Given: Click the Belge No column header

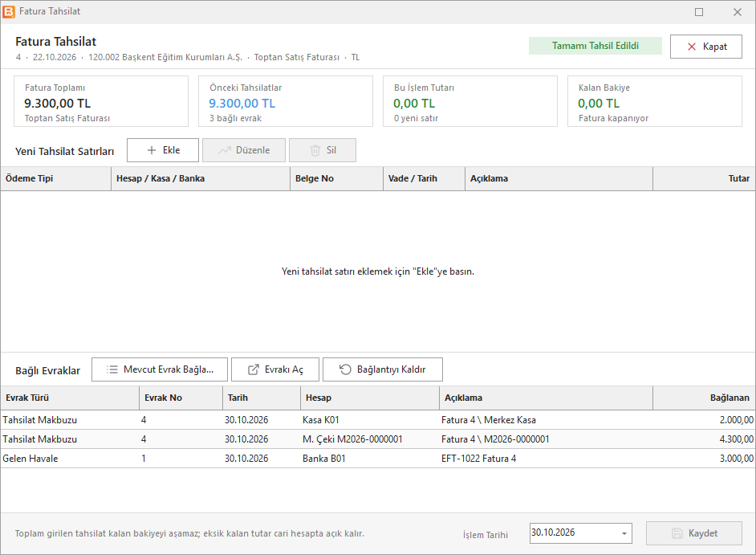Looking at the screenshot, I should coord(336,178).
